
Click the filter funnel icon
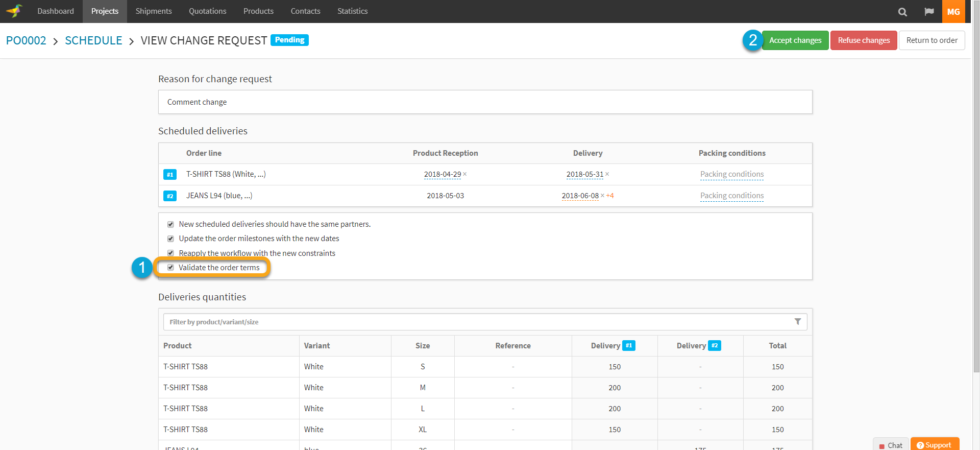797,322
